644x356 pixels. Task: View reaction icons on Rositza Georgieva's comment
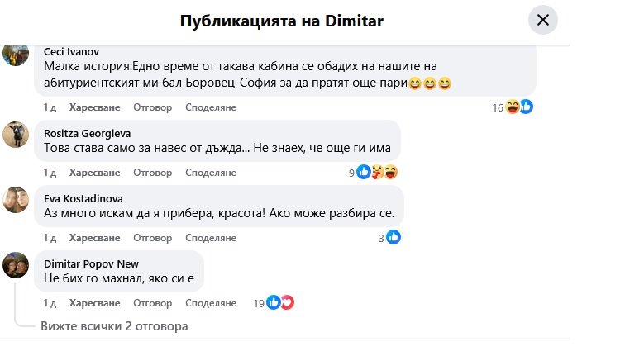pyautogui.click(x=376, y=173)
